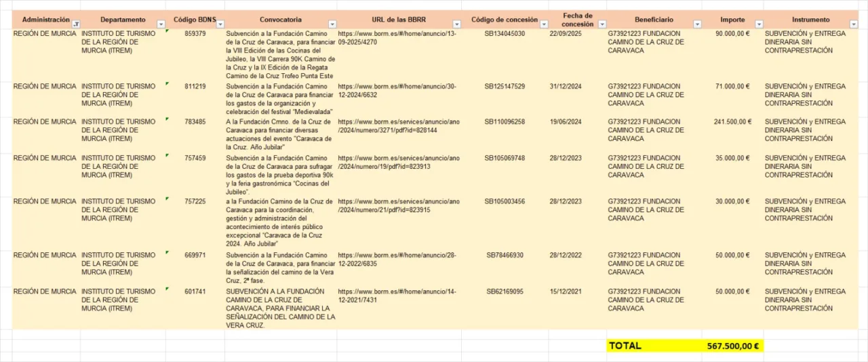Image resolution: width=868 pixels, height=362 pixels.
Task: Select the date cell 15/12/2021
Action: click(565, 291)
